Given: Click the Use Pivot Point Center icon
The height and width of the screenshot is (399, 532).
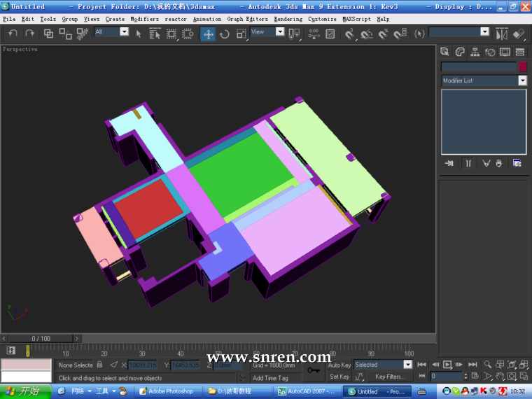Looking at the screenshot, I should 294,34.
